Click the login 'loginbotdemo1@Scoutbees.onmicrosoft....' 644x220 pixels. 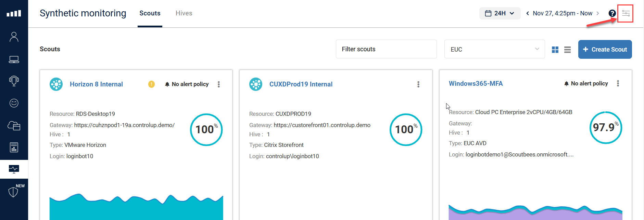point(520,154)
